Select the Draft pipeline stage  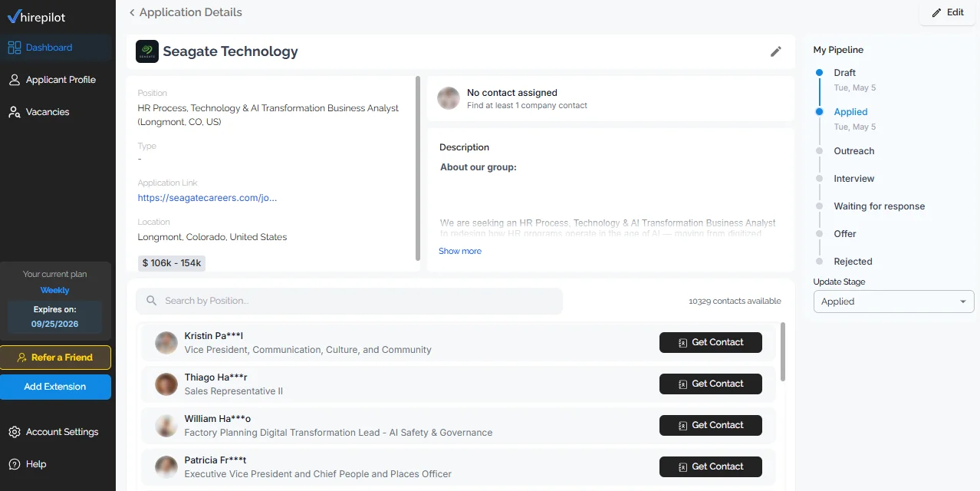(x=844, y=73)
